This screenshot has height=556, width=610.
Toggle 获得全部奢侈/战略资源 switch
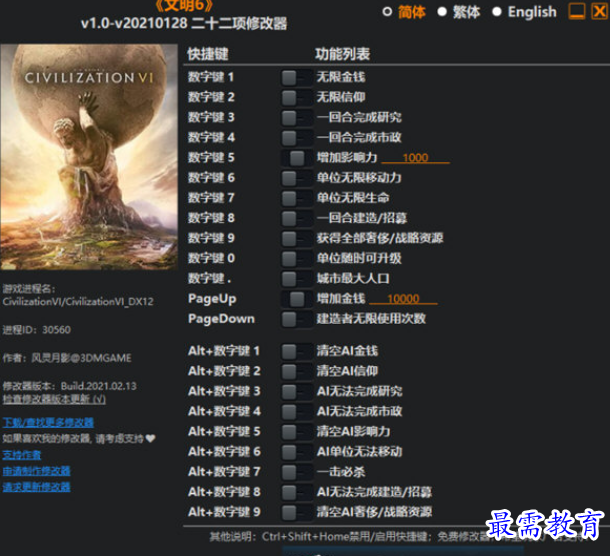tap(296, 239)
